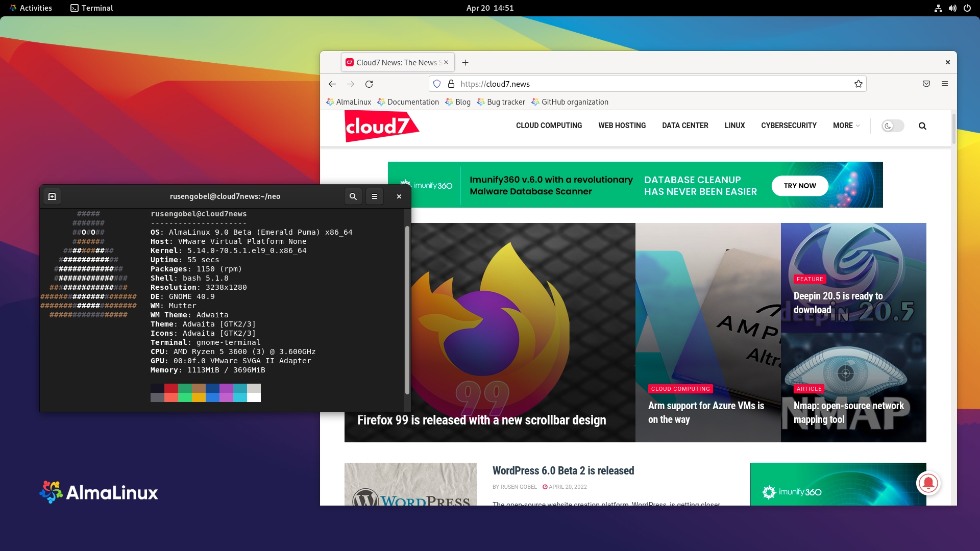Open the system network status icon

pyautogui.click(x=938, y=8)
